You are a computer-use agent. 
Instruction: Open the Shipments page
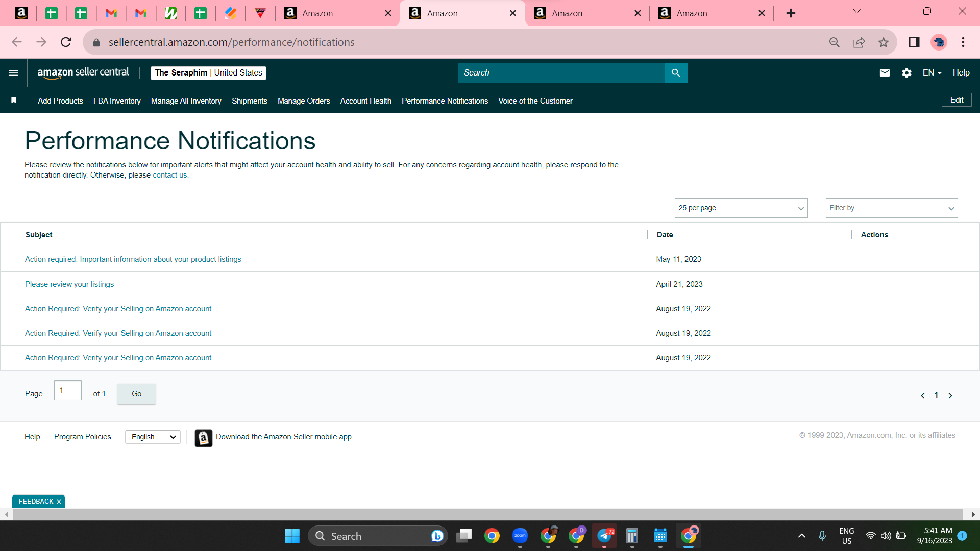coord(250,101)
